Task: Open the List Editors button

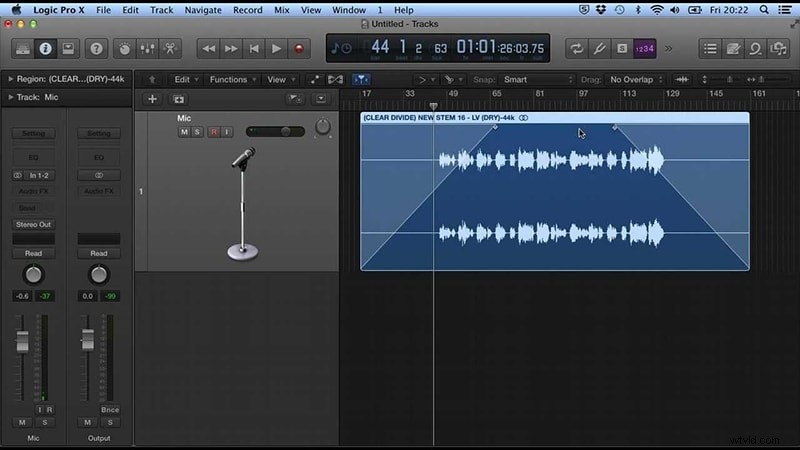Action: click(710, 48)
